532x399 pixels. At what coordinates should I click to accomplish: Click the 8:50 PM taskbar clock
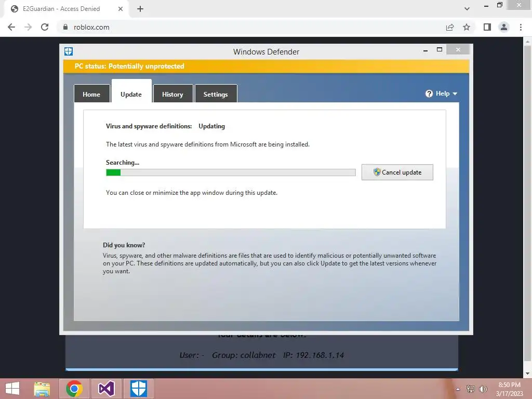pos(509,385)
